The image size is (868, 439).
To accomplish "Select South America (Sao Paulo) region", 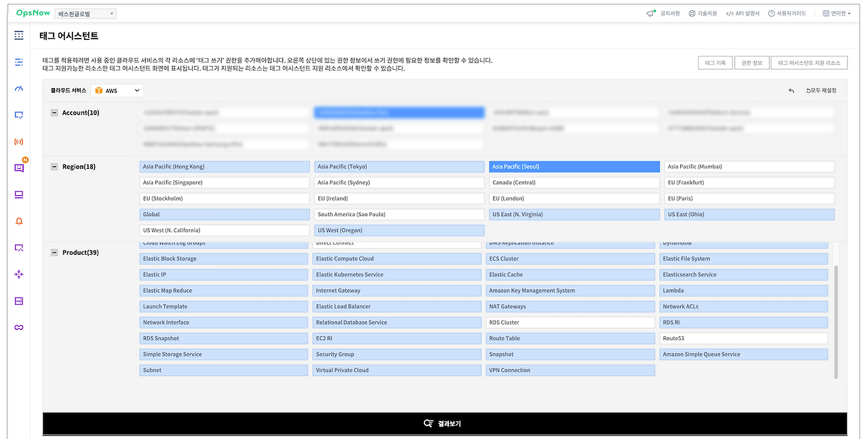I will click(399, 215).
